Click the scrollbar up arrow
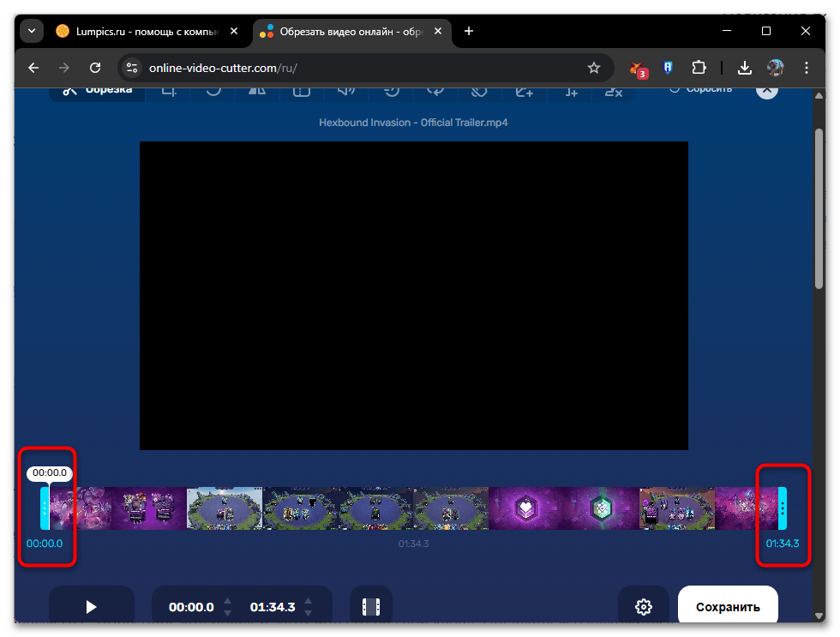Screen dimensions: 840x637 [819, 96]
